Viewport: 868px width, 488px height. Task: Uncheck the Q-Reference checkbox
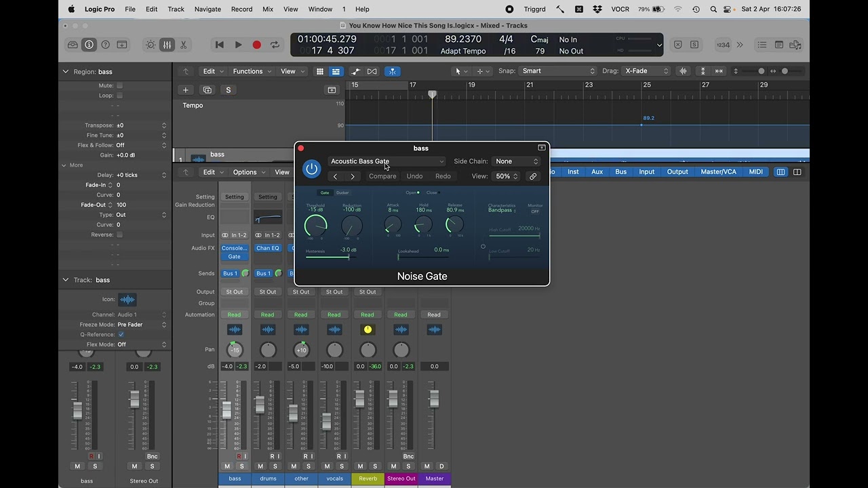[121, 334]
